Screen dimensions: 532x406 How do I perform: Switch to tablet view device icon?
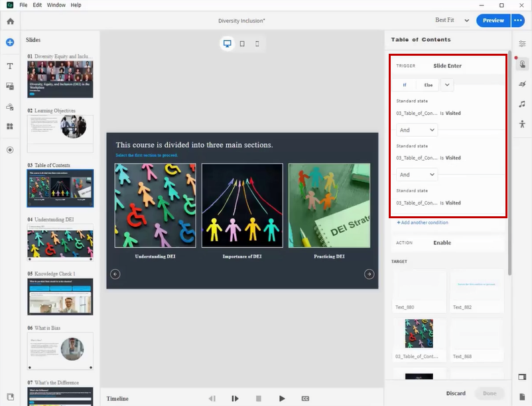point(242,43)
